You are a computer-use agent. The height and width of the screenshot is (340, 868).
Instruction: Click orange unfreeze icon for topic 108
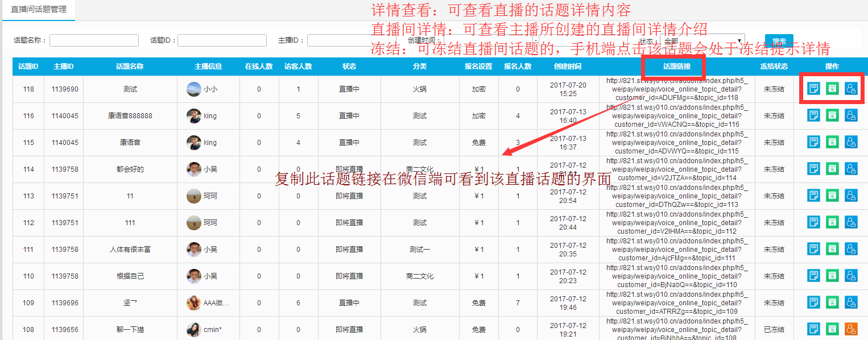(851, 329)
